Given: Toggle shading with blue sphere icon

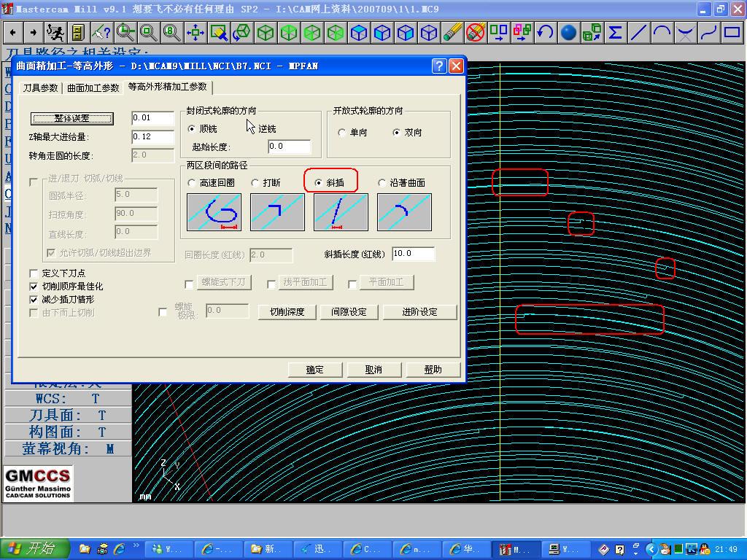Looking at the screenshot, I should click(x=569, y=32).
